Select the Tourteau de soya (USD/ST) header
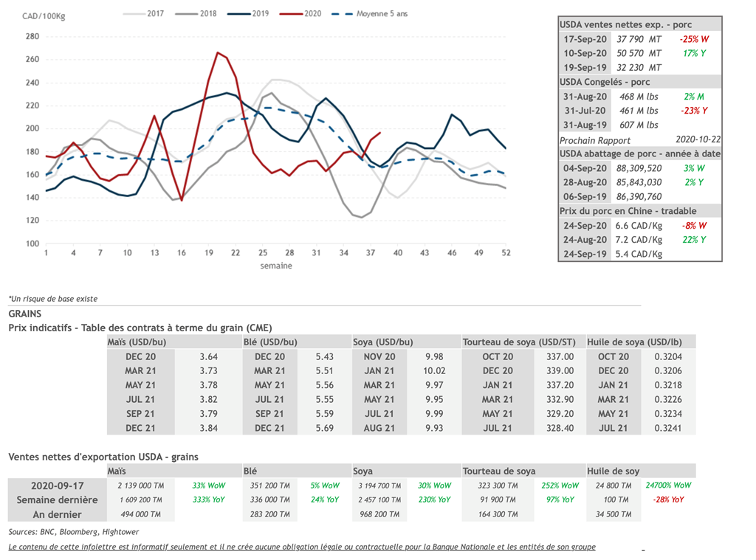Screen dimensions: 756x560 tap(521, 342)
